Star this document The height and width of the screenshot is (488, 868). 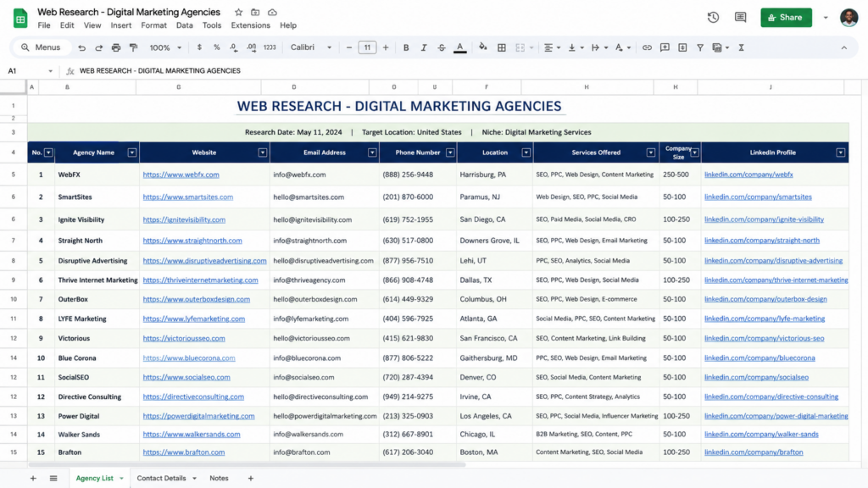tap(238, 12)
